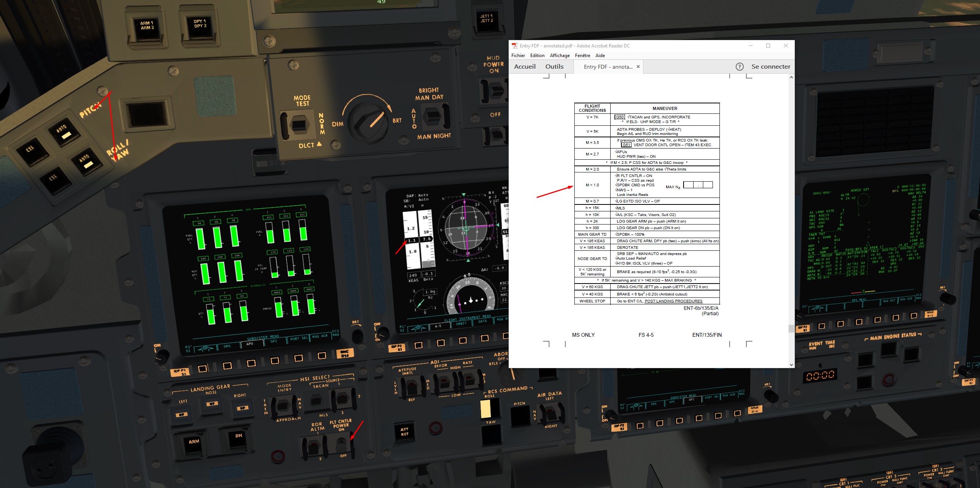Screen dimensions: 980x488
Task: Click the Se connecter sign-in button
Action: pyautogui.click(x=771, y=67)
